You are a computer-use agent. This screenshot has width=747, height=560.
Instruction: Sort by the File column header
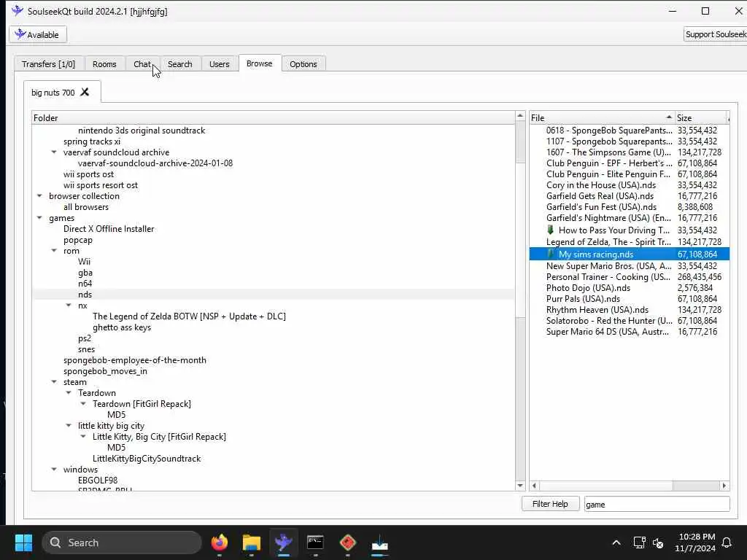(602, 117)
